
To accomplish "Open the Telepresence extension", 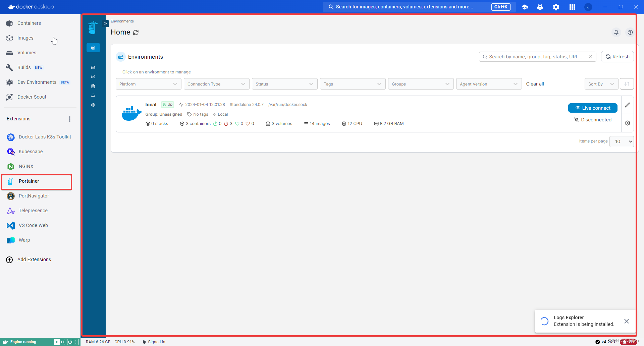I will tap(40, 211).
